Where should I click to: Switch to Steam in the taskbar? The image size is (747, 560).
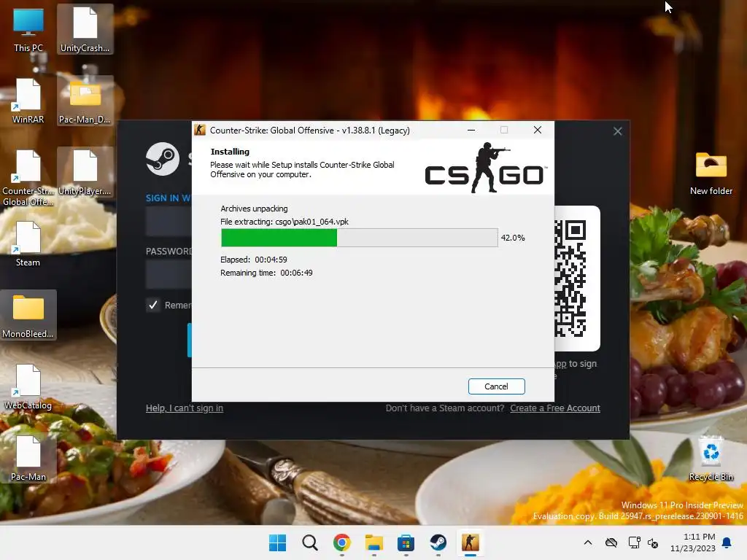[438, 542]
